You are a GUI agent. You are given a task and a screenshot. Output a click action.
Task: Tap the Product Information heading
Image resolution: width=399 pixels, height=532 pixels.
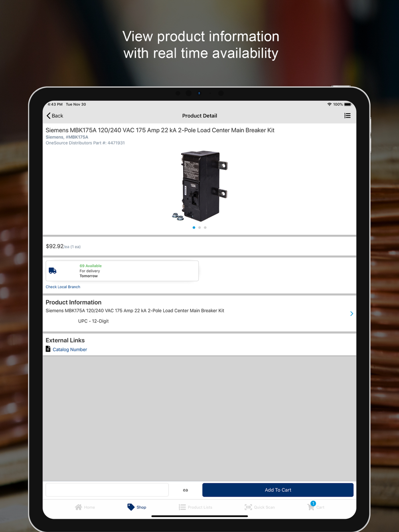click(x=73, y=302)
